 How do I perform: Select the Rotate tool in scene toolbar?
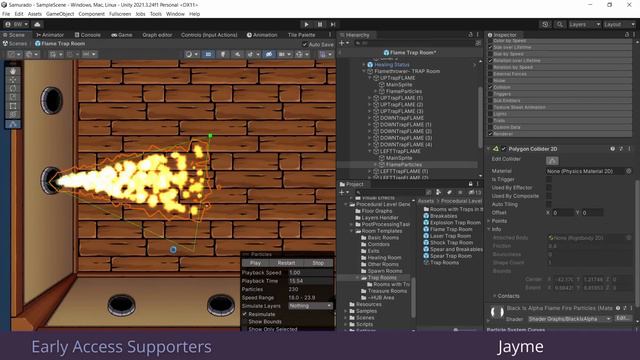(x=13, y=88)
